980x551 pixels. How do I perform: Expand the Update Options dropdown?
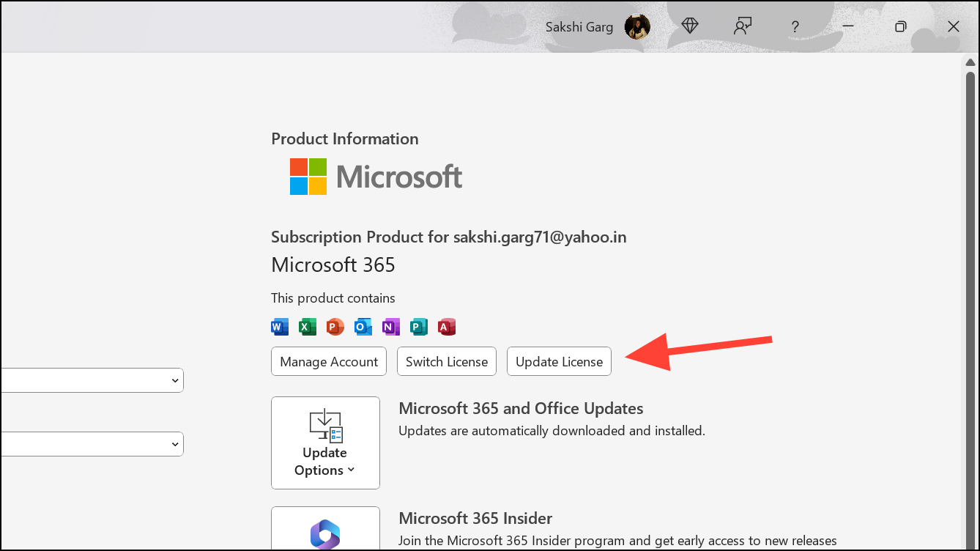[325, 443]
